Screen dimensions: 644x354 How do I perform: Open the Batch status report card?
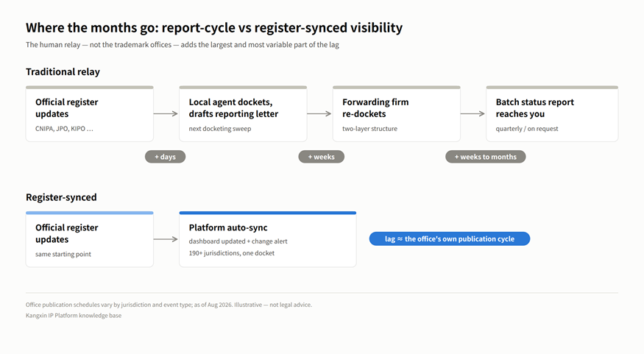point(552,114)
